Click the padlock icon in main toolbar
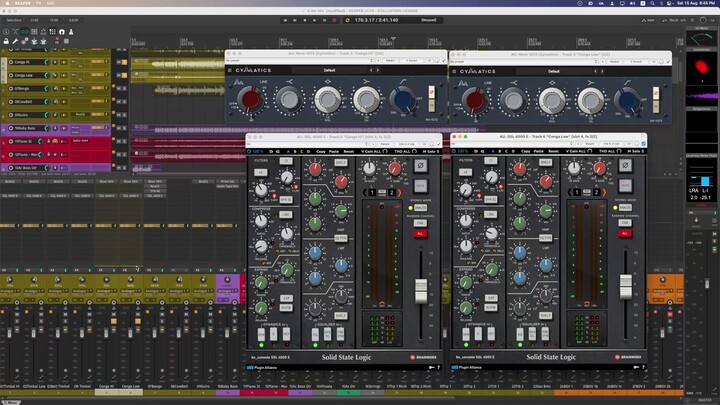 tap(6, 41)
